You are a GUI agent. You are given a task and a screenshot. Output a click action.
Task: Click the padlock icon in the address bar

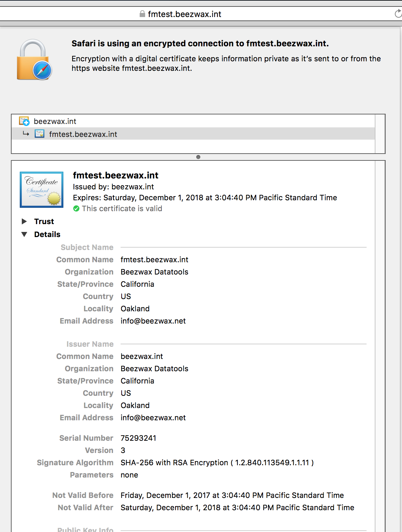(142, 14)
